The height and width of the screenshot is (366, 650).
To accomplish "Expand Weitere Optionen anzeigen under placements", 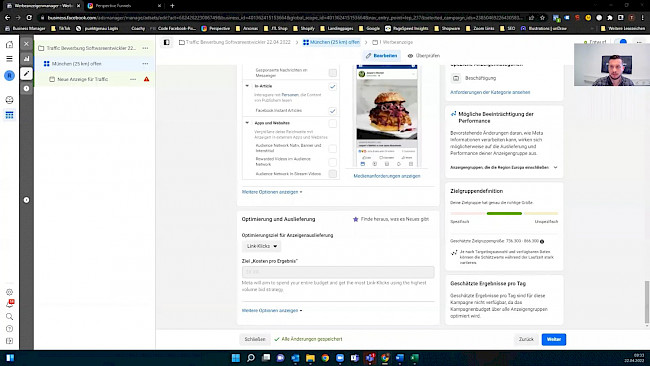I will click(272, 192).
